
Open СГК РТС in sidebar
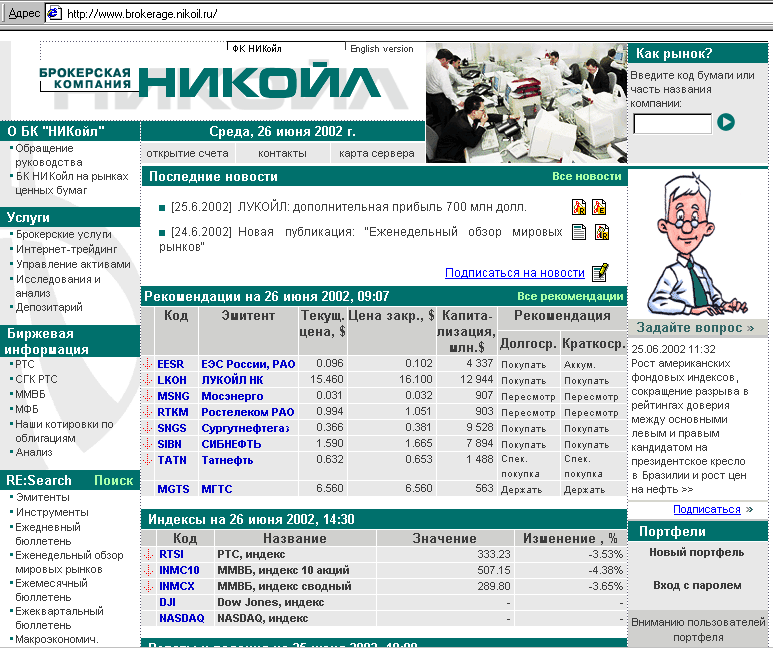(36, 379)
